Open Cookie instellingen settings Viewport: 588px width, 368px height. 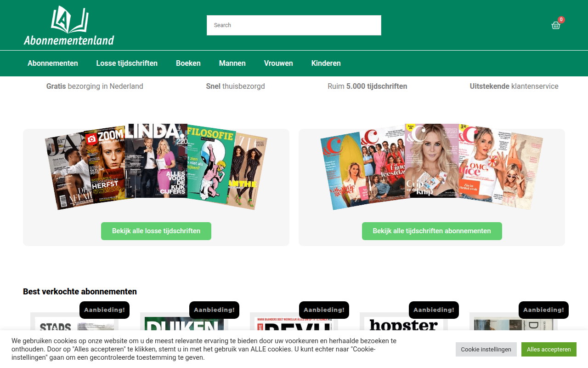tap(486, 349)
